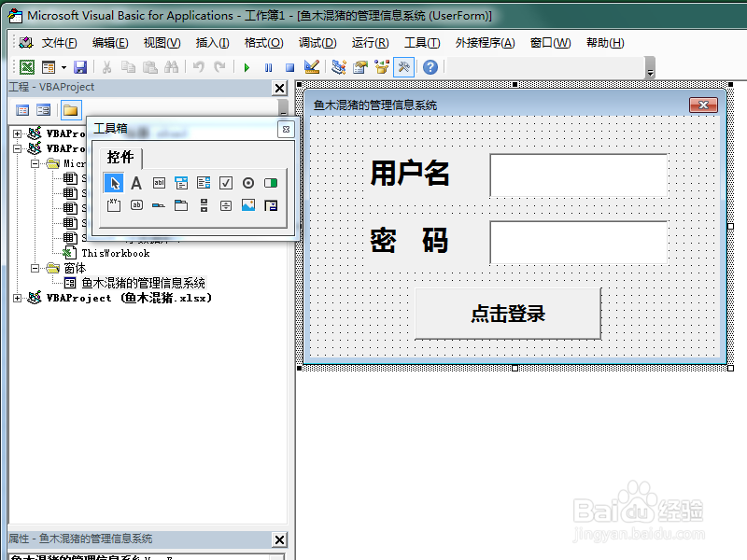
Task: Open the Object Browser toolbar icon
Action: (382, 67)
